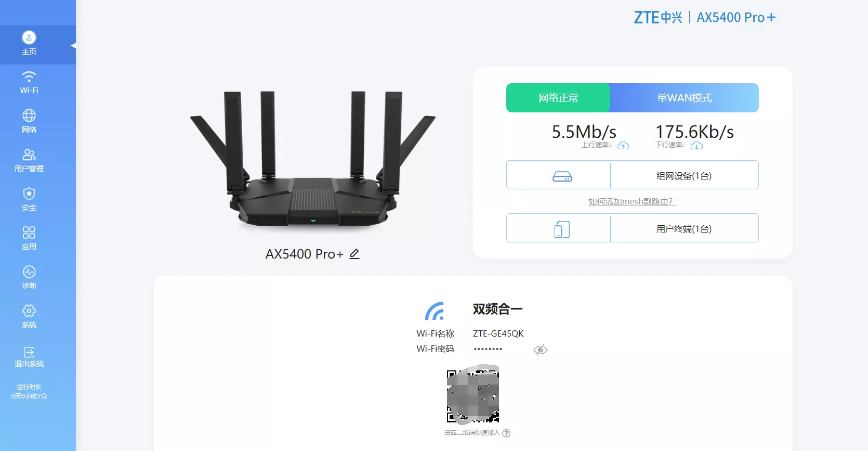The height and width of the screenshot is (451, 868).
Task: Open the 诊断 diagnostics icon
Action: click(29, 272)
